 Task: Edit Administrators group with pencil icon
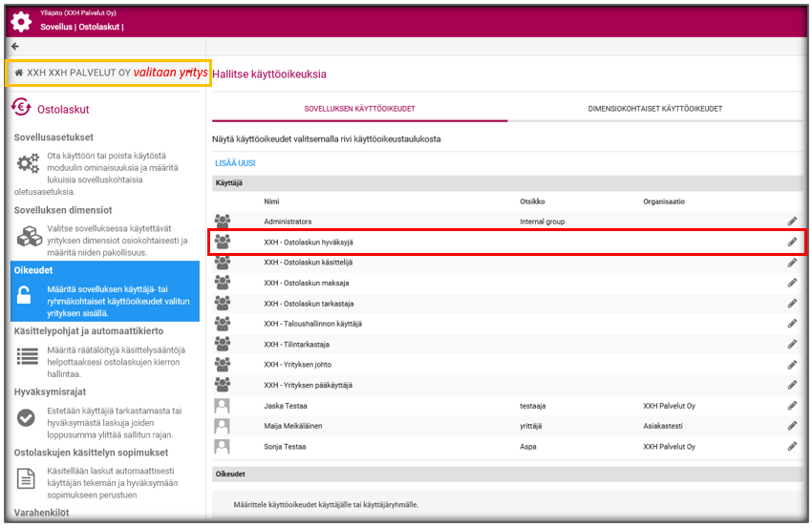click(x=792, y=222)
